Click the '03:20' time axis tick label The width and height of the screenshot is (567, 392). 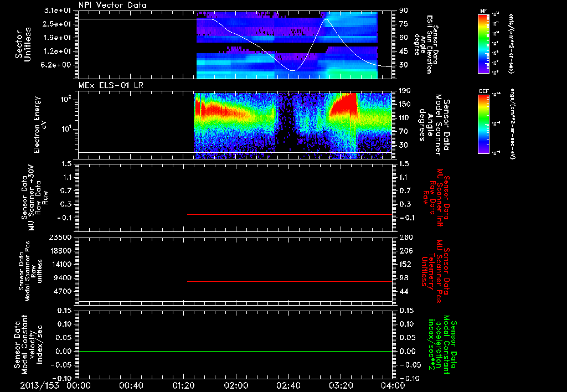point(341,385)
